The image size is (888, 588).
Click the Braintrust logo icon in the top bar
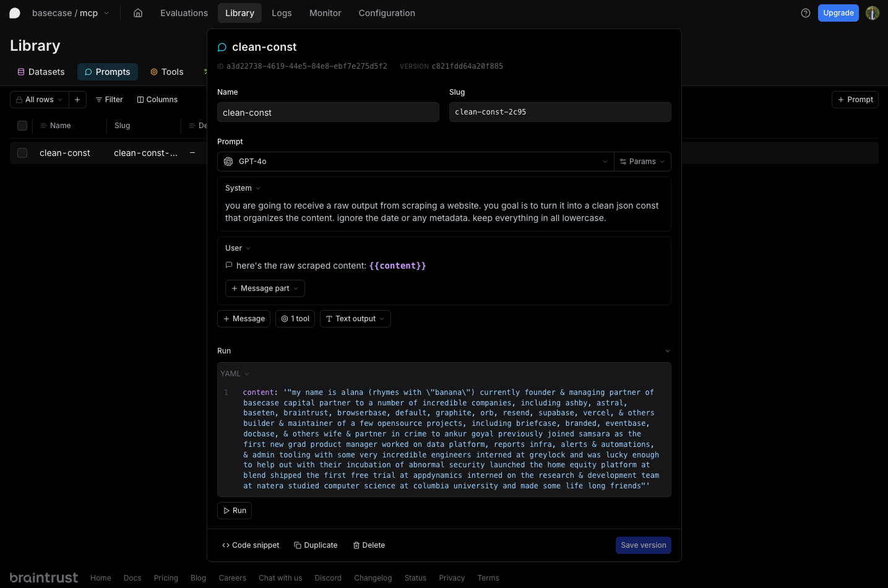coord(15,13)
